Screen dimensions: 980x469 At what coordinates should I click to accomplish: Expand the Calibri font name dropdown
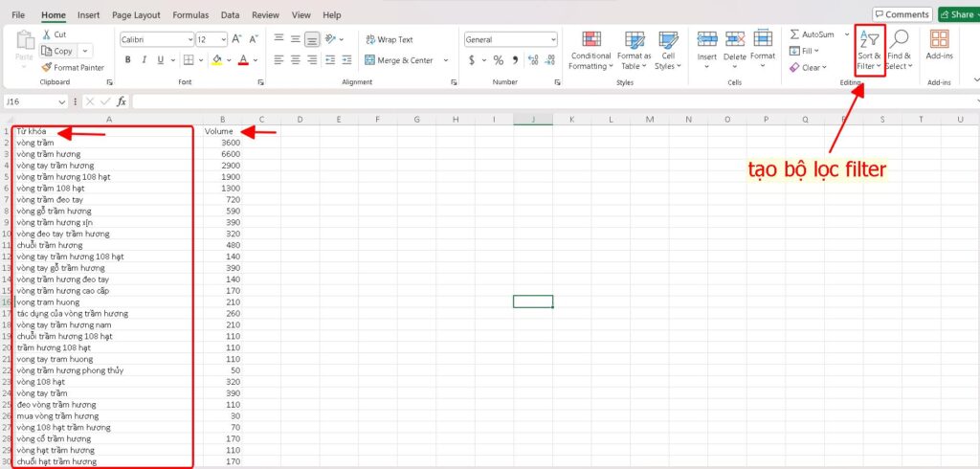[188, 39]
